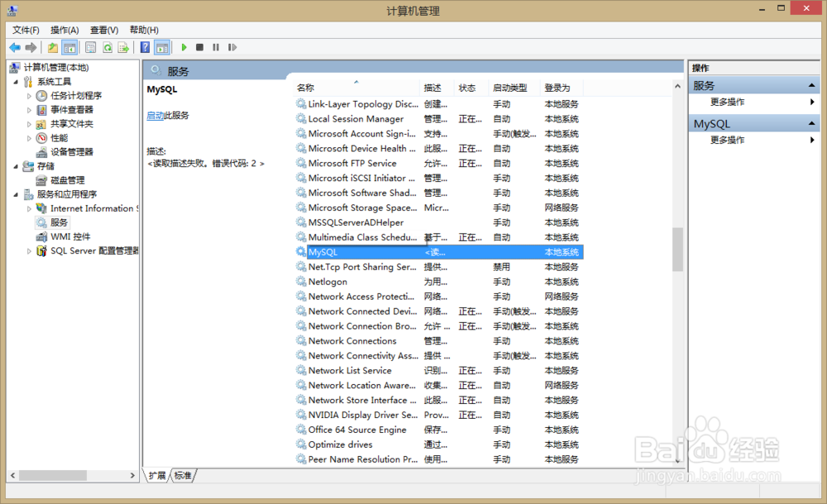827x504 pixels.
Task: Click the Refresh toolbar icon
Action: click(108, 47)
